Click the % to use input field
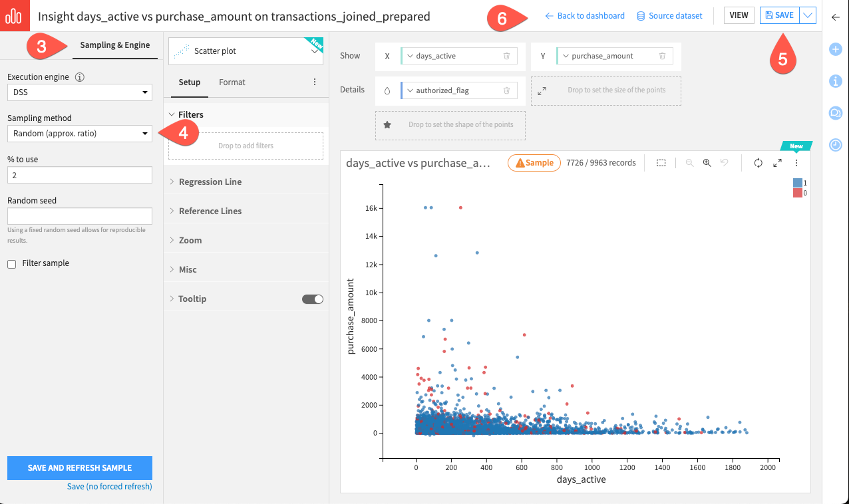 coord(80,175)
